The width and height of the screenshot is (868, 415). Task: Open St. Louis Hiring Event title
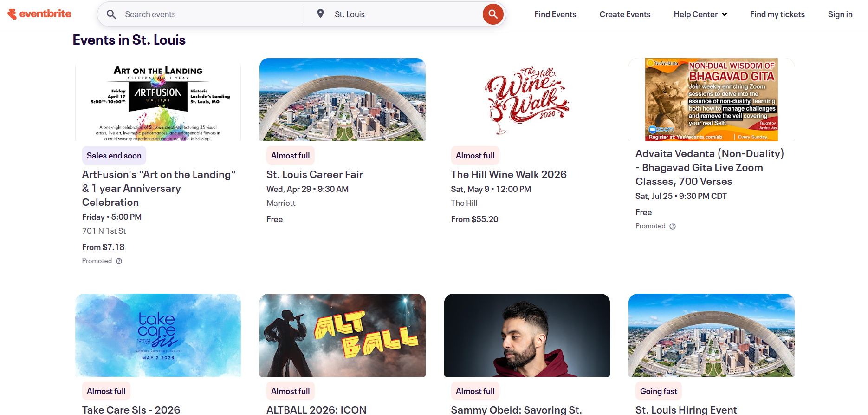[686, 409]
